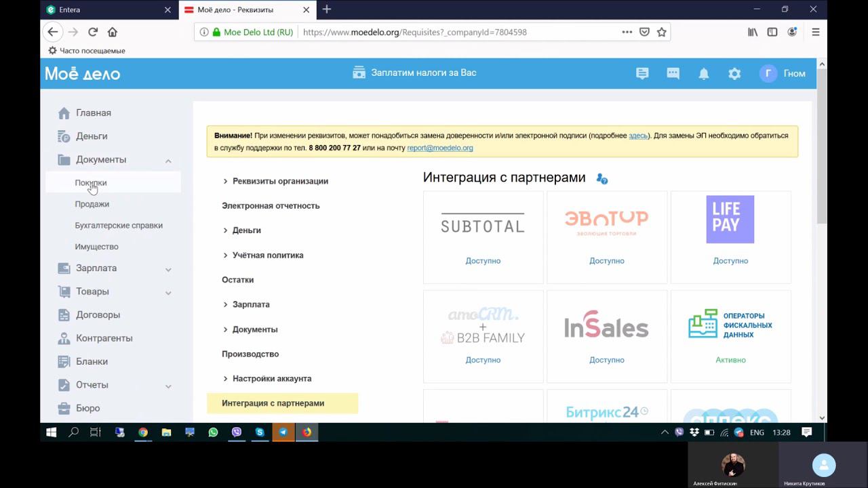
Task: Open Chrome from the taskbar
Action: coord(143,432)
